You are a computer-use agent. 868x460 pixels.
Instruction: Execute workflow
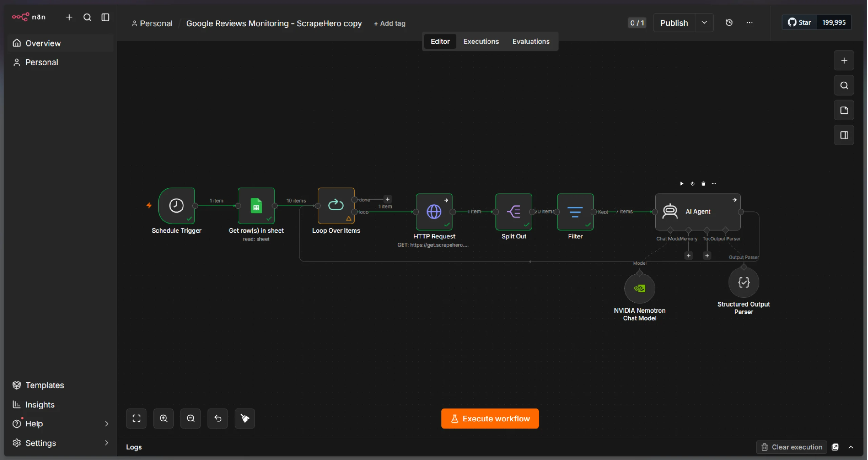coord(490,419)
